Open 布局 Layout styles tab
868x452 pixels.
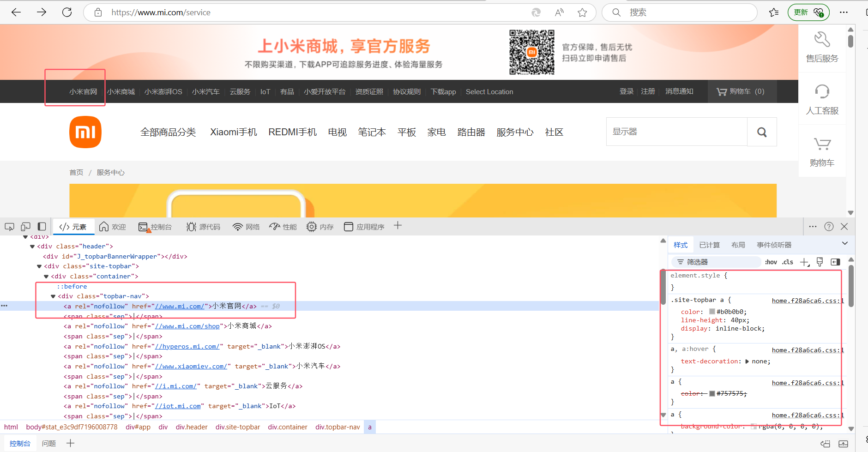(x=738, y=245)
